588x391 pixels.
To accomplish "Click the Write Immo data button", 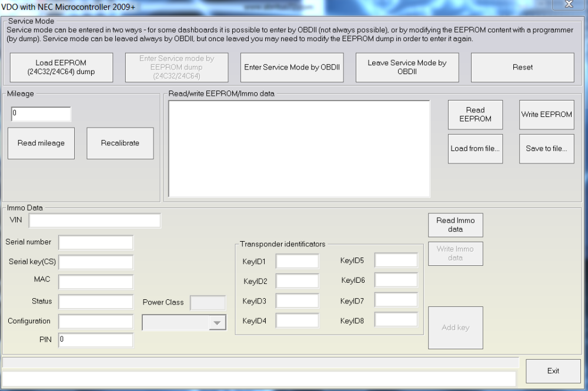I will tap(455, 253).
